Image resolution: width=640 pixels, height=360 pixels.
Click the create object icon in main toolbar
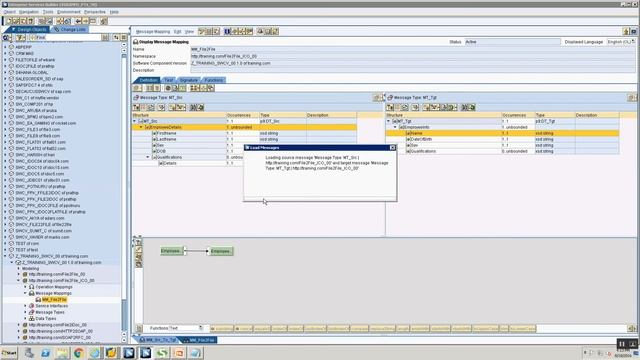[9, 21]
